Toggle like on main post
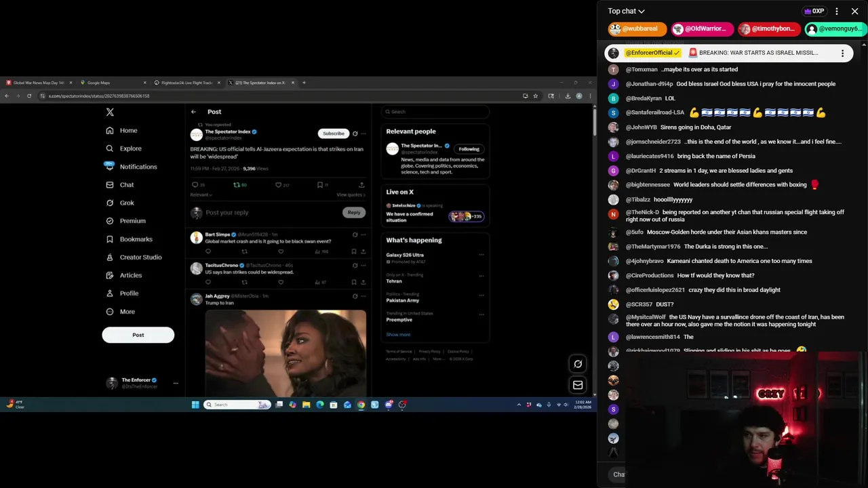This screenshot has height=488, width=868. tap(278, 184)
